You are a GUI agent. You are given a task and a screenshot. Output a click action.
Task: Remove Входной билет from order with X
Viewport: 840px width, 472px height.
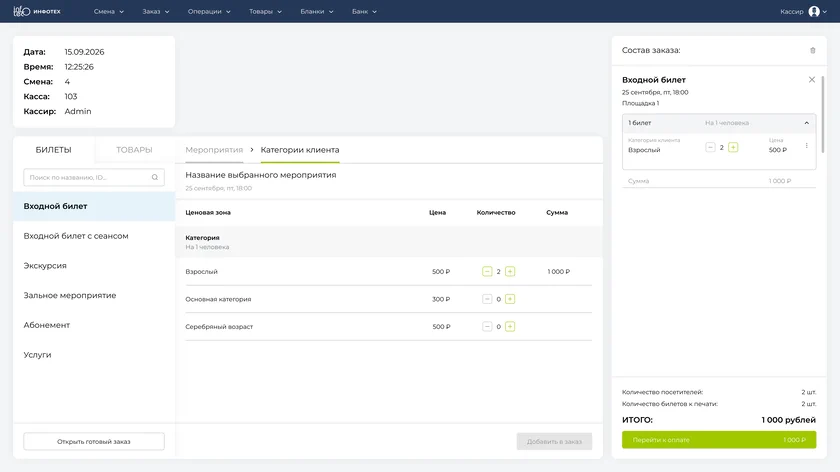[812, 80]
